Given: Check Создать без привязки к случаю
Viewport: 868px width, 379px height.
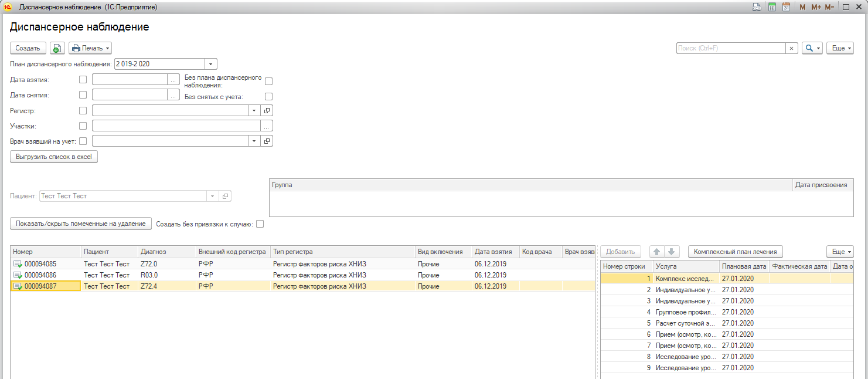Looking at the screenshot, I should tap(260, 224).
